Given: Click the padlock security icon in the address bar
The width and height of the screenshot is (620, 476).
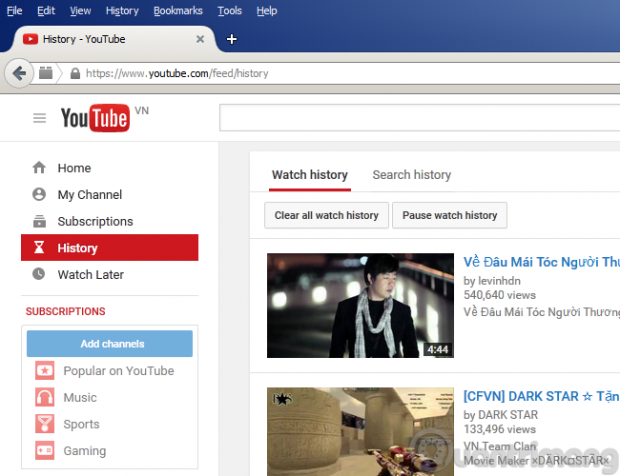Looking at the screenshot, I should 75,73.
